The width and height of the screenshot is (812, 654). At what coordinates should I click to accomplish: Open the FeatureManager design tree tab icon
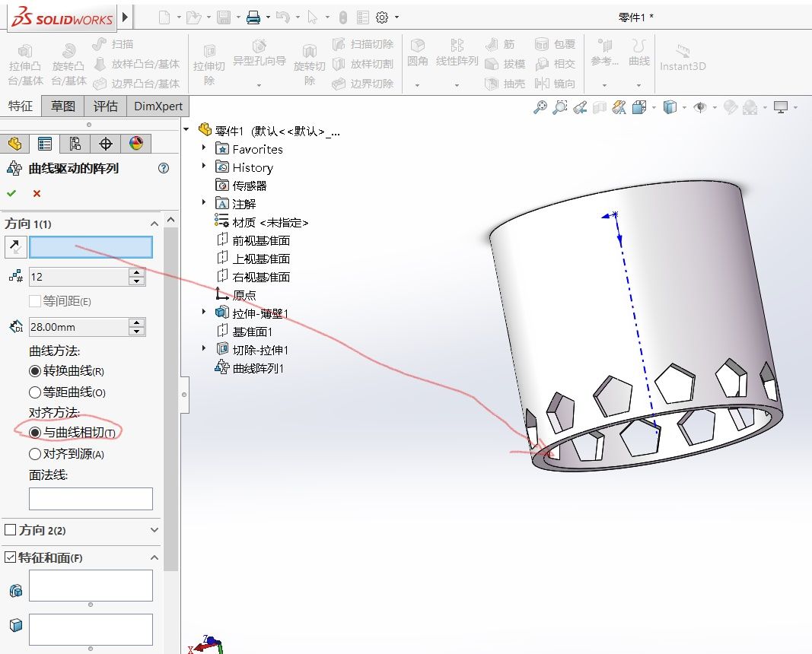14,143
